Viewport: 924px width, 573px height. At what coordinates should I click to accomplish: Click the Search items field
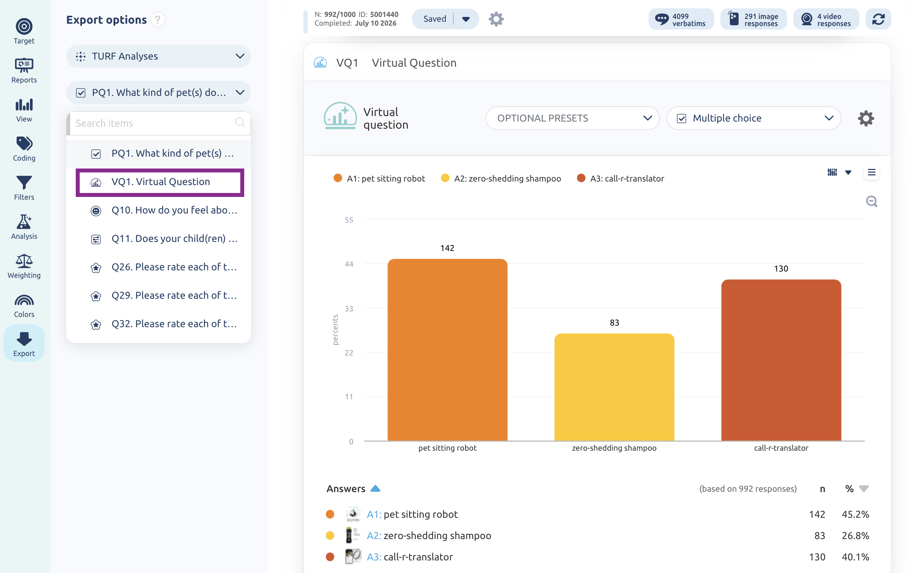pos(159,123)
